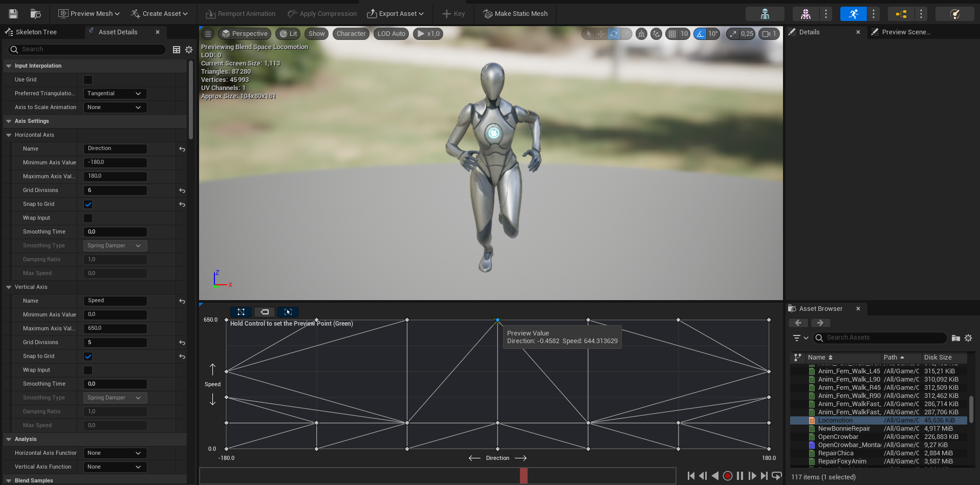Image resolution: width=980 pixels, height=485 pixels.
Task: Reset Horizontal Axis Name to default
Action: click(x=182, y=149)
